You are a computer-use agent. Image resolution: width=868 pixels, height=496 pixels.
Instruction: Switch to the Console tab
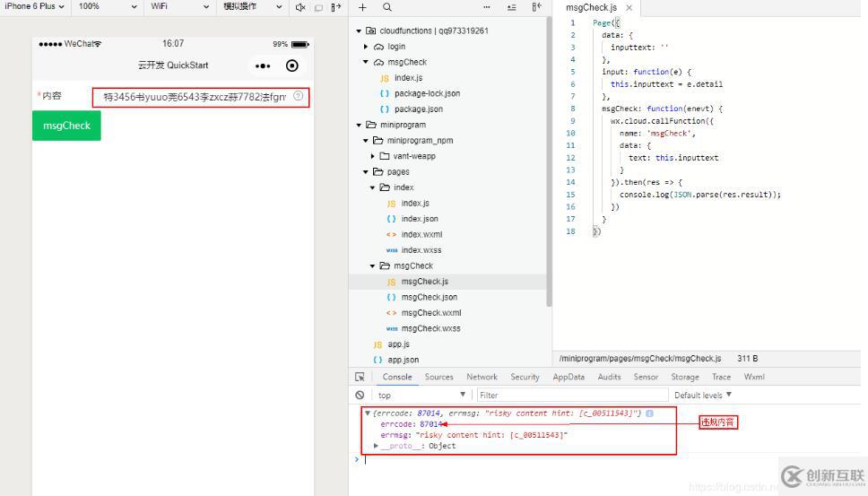pos(397,377)
